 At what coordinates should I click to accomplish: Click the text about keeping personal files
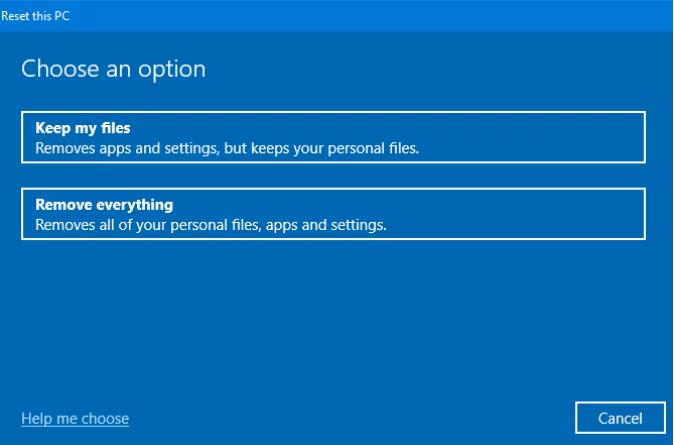[227, 148]
